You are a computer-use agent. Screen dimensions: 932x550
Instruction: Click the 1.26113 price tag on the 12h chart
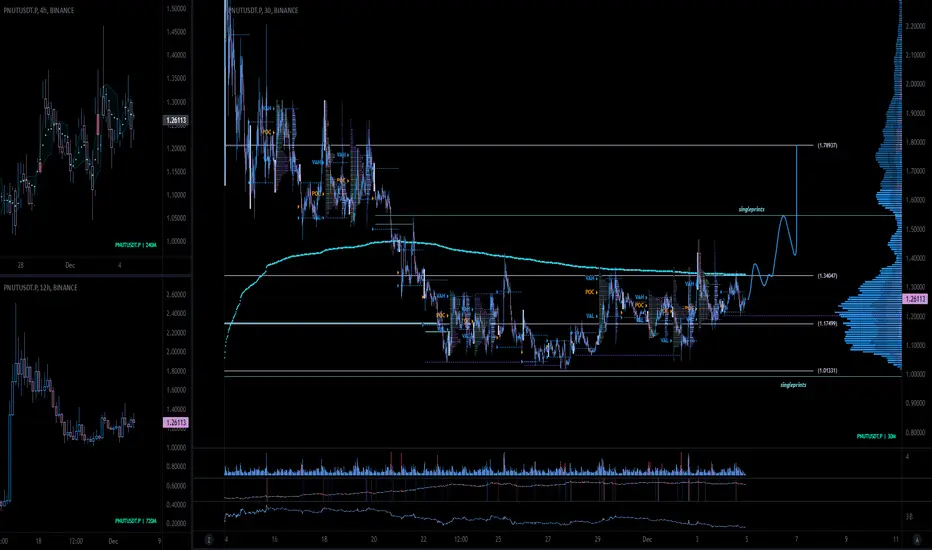click(x=176, y=422)
